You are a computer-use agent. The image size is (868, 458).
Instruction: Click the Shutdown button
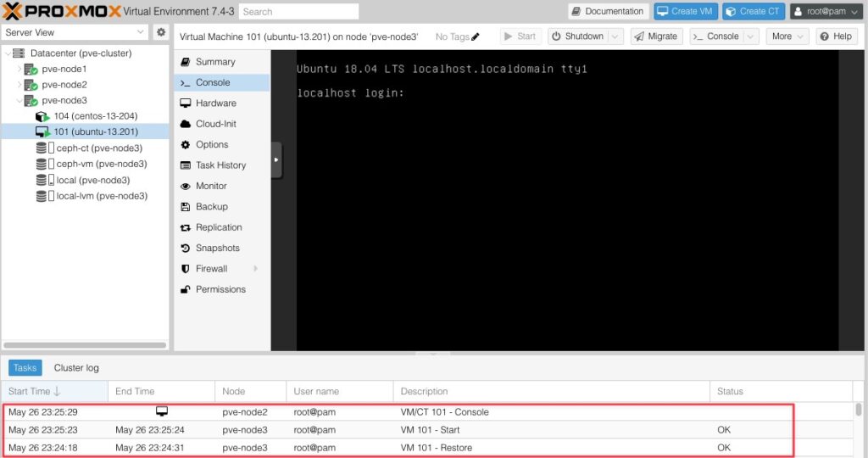click(578, 36)
